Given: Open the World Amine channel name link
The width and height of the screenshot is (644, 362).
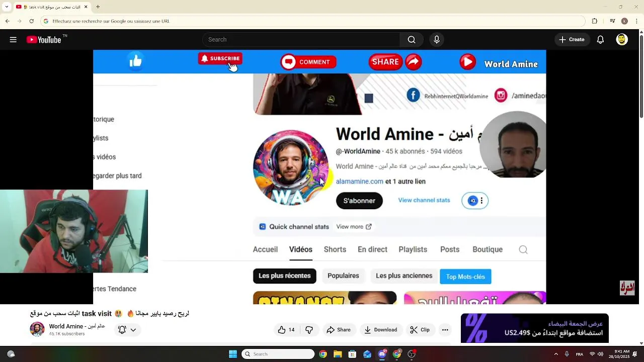Looking at the screenshot, I should [x=77, y=326].
